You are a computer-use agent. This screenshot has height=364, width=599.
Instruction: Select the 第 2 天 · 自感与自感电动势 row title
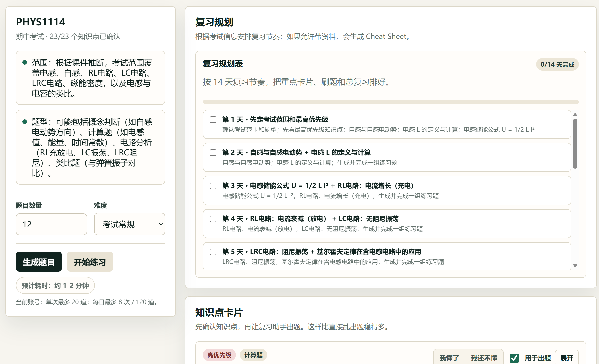click(296, 152)
